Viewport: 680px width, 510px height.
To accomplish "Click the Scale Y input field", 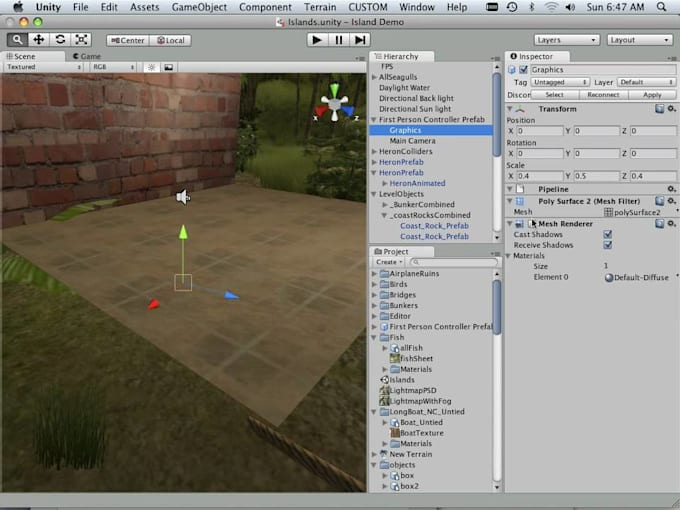I will [597, 176].
